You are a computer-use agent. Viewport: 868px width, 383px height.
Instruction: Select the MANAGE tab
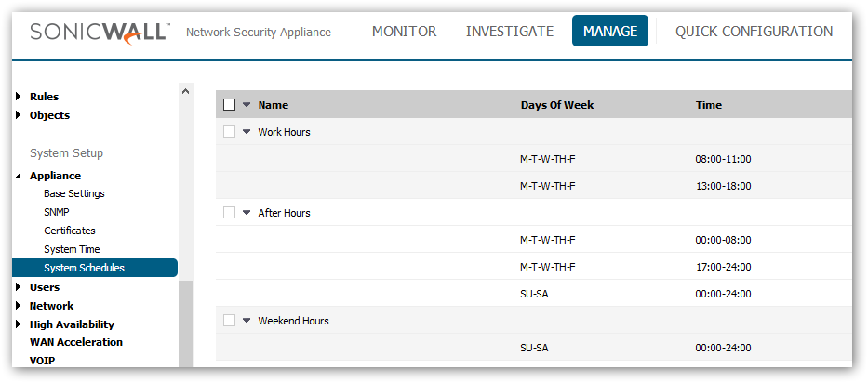(610, 31)
